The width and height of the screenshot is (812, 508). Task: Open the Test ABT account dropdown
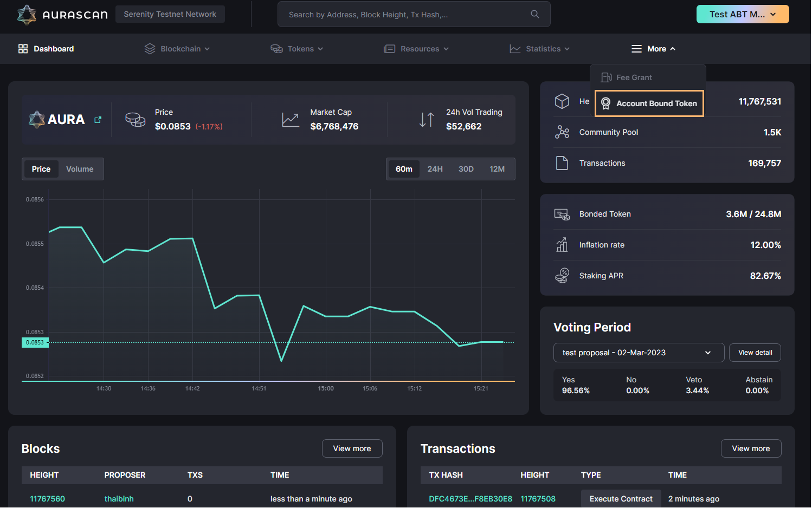point(743,14)
